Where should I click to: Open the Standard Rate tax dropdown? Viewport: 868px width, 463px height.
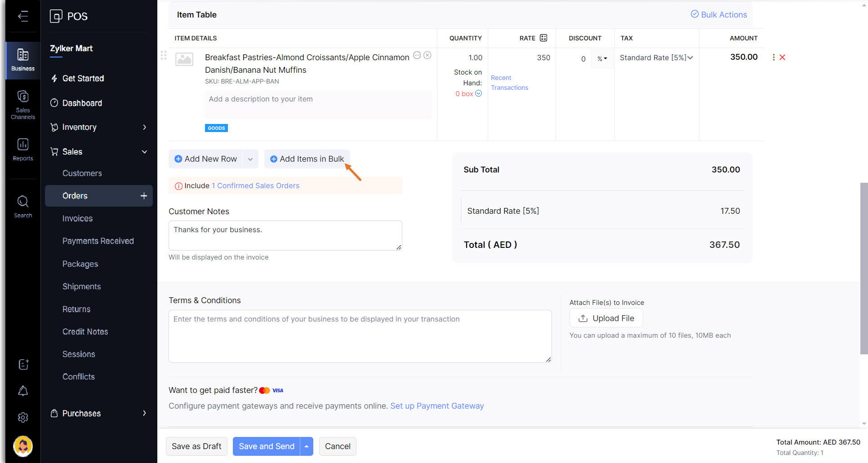[x=656, y=57]
